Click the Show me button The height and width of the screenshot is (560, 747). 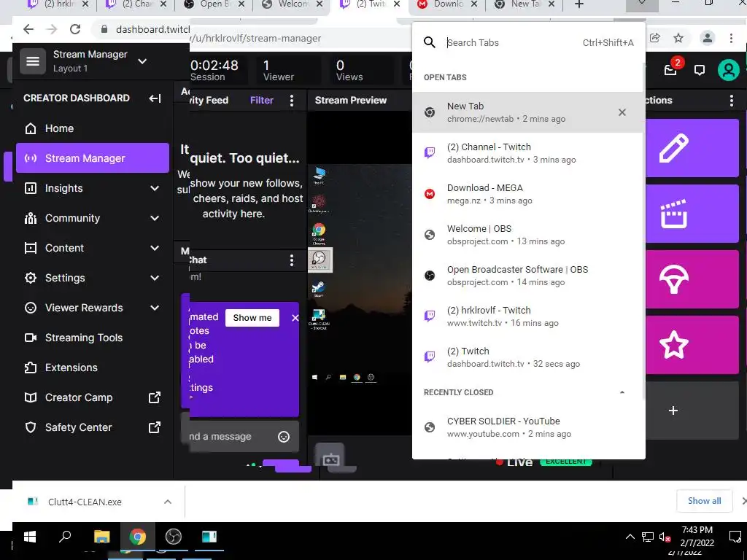coord(252,318)
